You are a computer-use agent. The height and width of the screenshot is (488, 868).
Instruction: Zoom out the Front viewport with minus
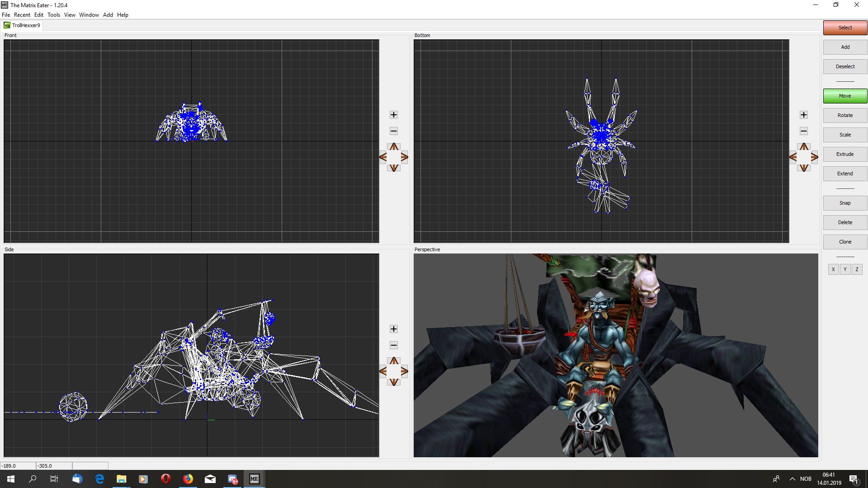394,131
